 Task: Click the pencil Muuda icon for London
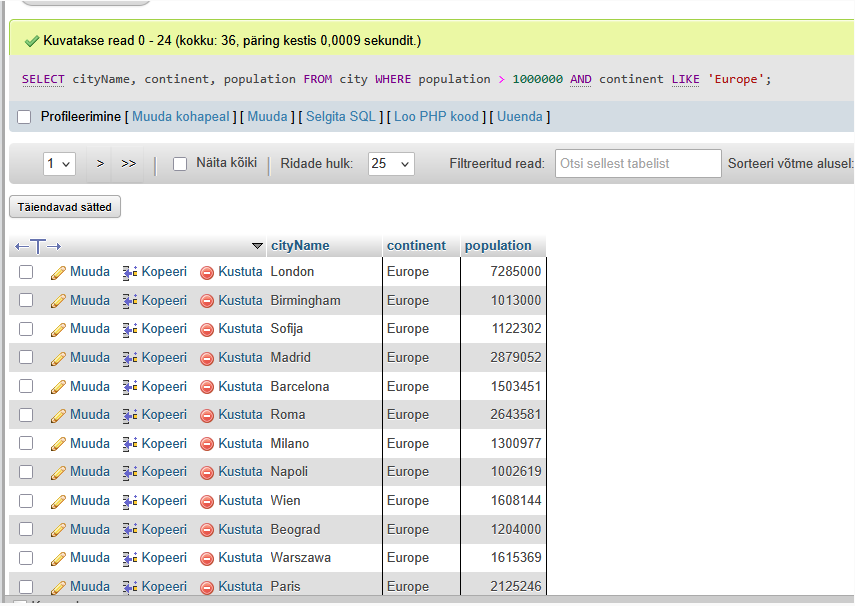click(x=58, y=272)
